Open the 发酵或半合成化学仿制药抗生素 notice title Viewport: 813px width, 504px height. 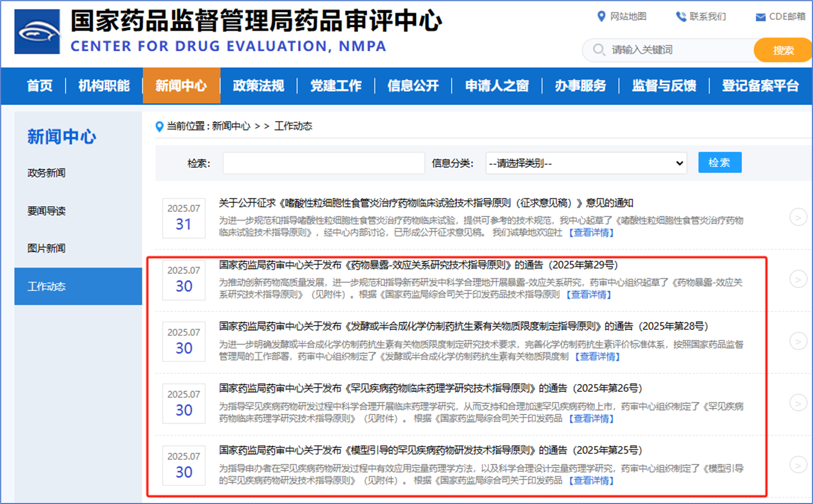pyautogui.click(x=463, y=327)
